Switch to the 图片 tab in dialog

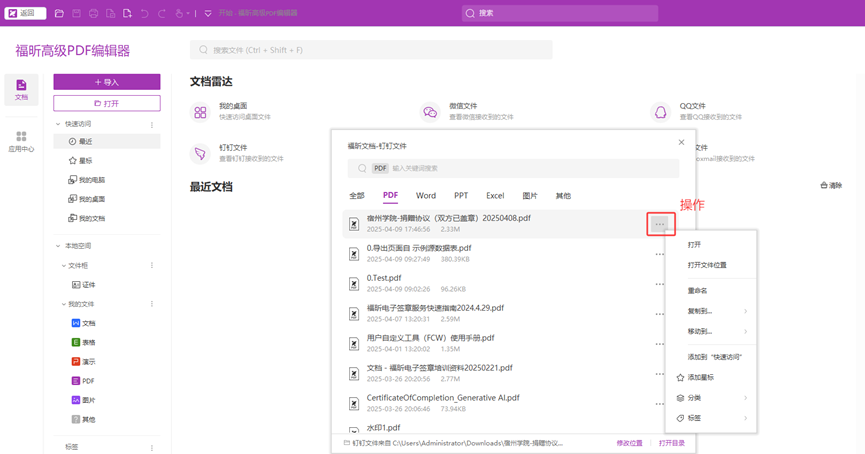(530, 196)
